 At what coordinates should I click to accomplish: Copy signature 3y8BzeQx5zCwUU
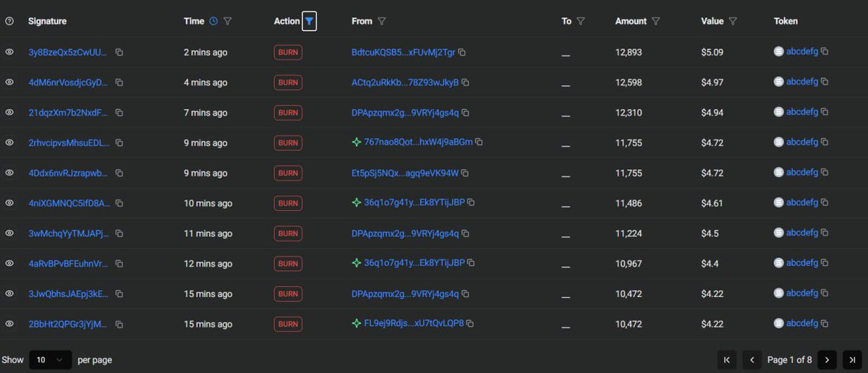(119, 52)
